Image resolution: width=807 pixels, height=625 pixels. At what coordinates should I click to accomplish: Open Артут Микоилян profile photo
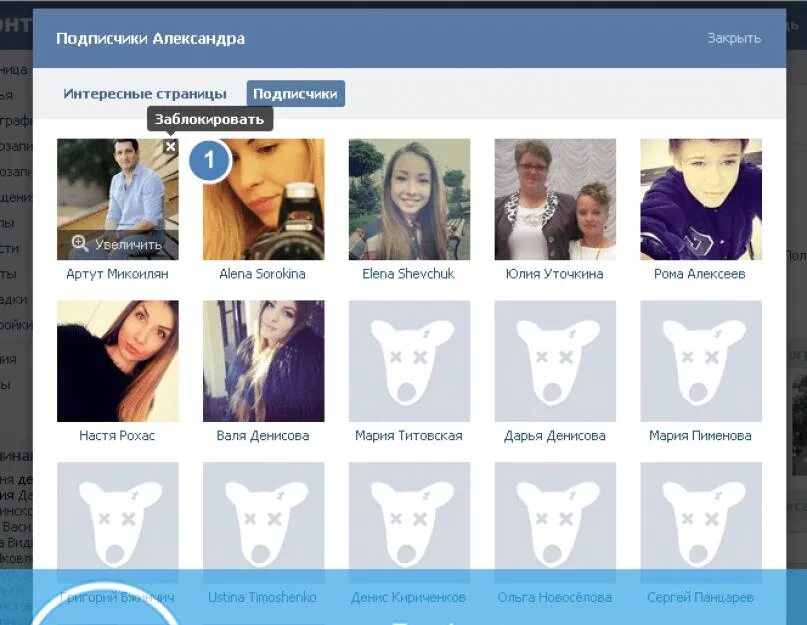click(x=118, y=199)
